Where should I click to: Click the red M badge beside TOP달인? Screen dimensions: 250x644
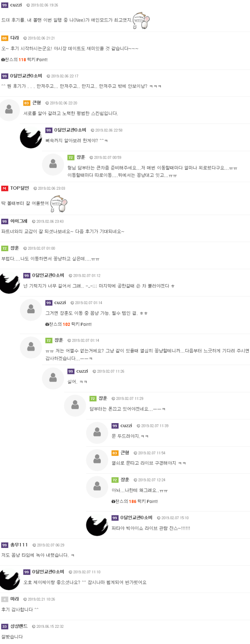[5, 188]
